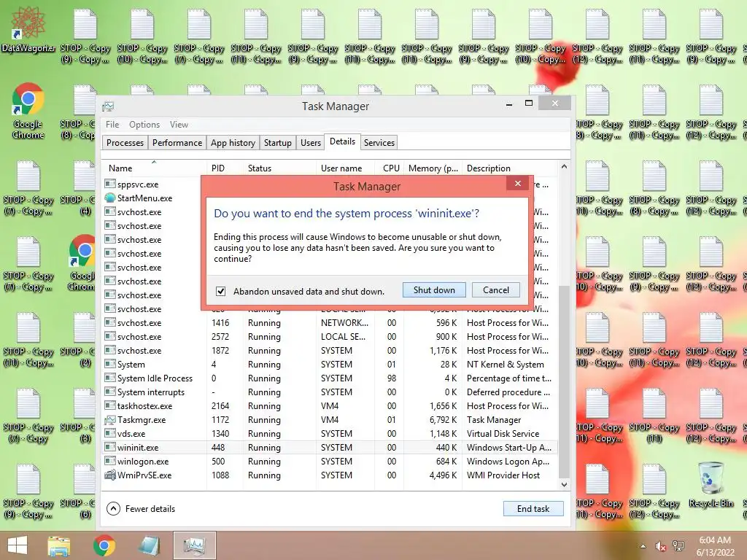Open the Windows Start button
The width and height of the screenshot is (747, 560).
(18, 545)
